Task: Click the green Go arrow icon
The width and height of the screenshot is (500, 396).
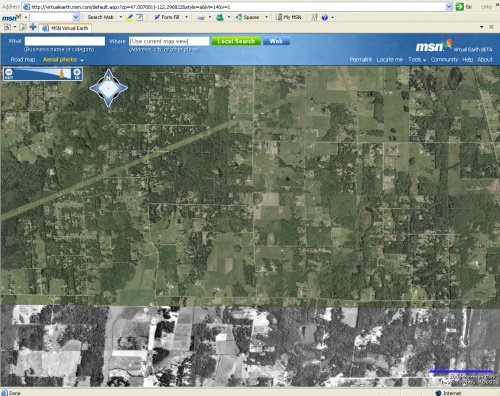Action: point(460,6)
